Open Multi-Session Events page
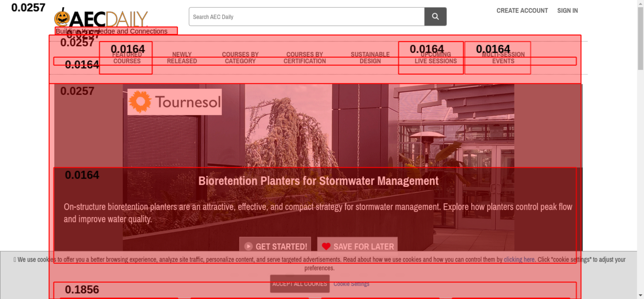The width and height of the screenshot is (644, 299). [503, 58]
